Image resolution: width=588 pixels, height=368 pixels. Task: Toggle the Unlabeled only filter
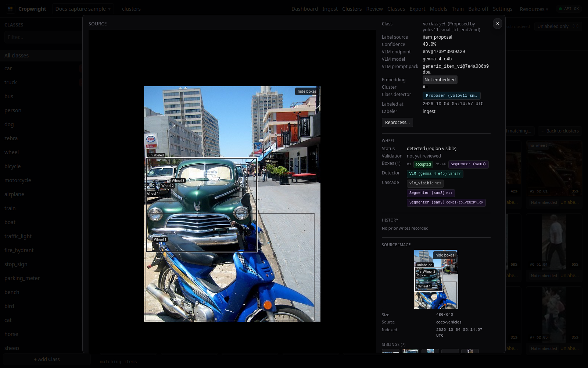[559, 26]
